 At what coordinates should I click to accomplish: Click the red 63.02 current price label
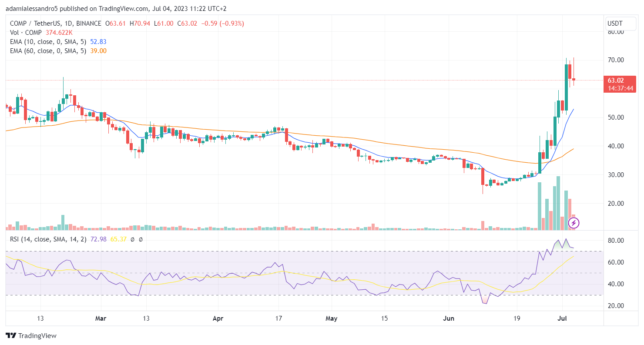616,80
